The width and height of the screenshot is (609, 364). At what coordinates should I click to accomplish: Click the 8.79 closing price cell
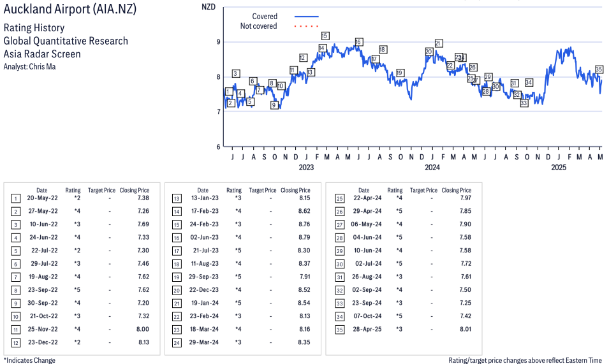[304, 238]
